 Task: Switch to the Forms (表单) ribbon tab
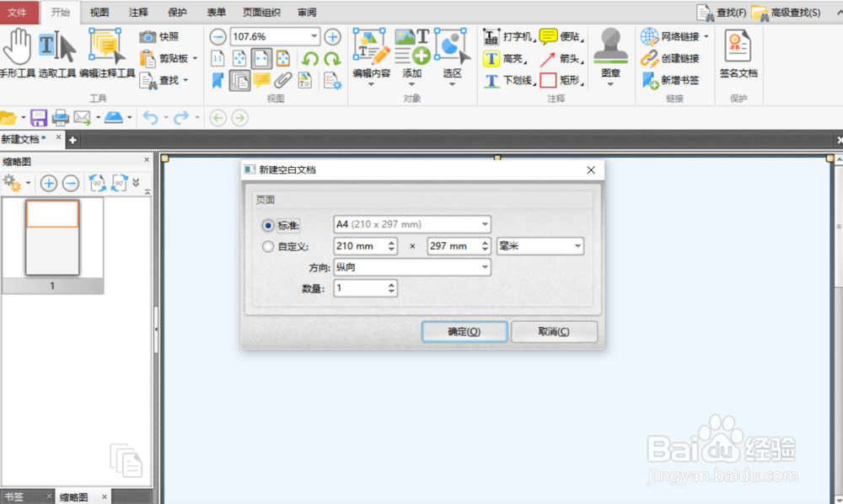(x=216, y=13)
